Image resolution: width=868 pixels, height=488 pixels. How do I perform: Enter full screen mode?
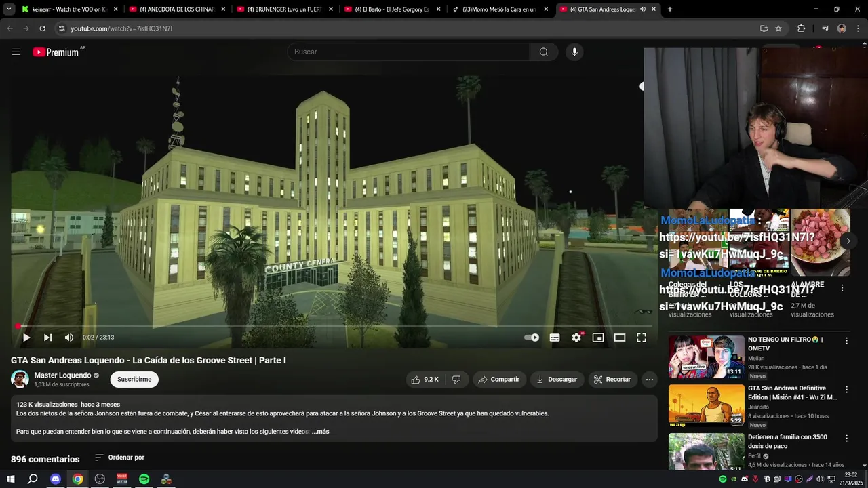point(642,338)
